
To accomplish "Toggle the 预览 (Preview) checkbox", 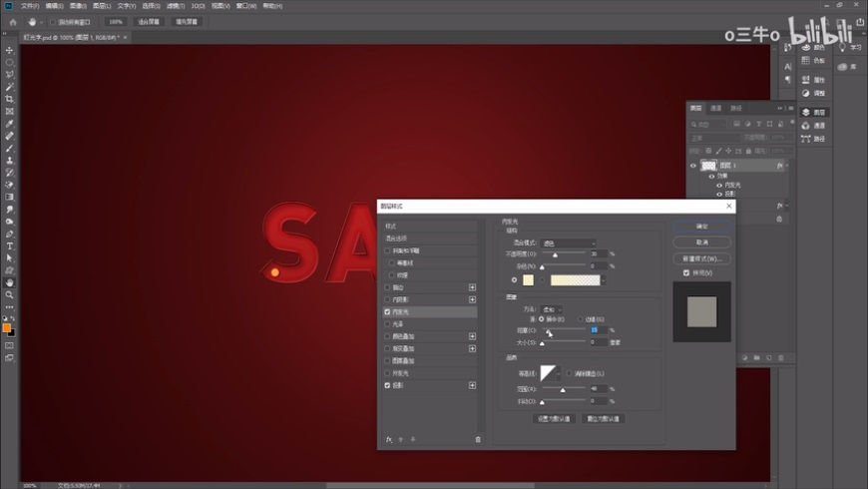I will (685, 272).
